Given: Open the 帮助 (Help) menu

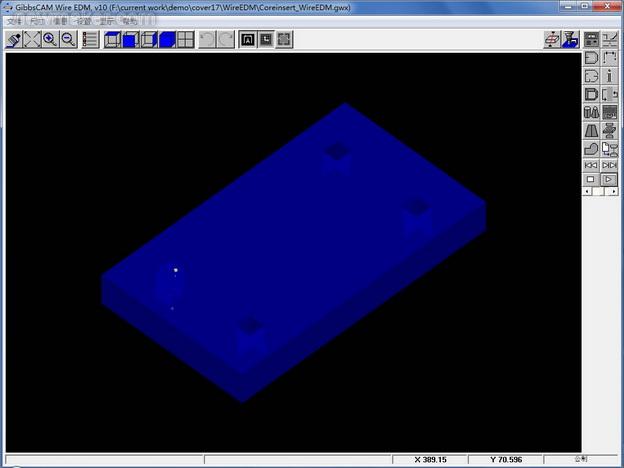Looking at the screenshot, I should (129, 21).
